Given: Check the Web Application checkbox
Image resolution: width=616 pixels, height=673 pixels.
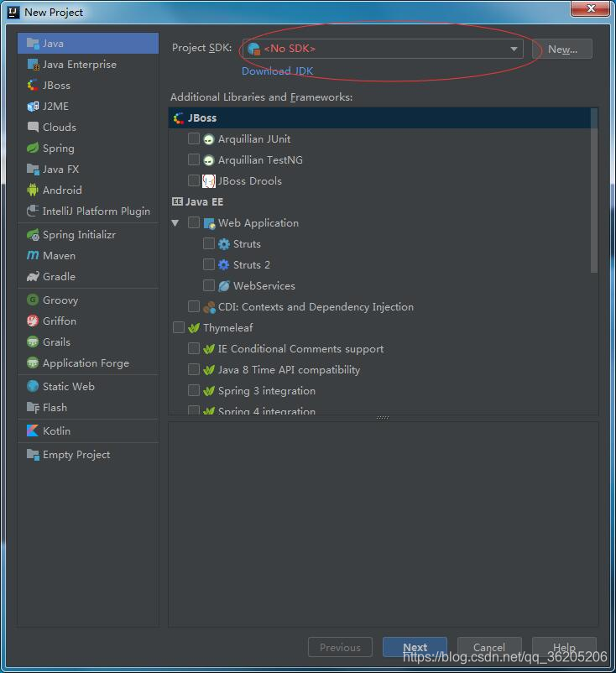Looking at the screenshot, I should tap(194, 222).
